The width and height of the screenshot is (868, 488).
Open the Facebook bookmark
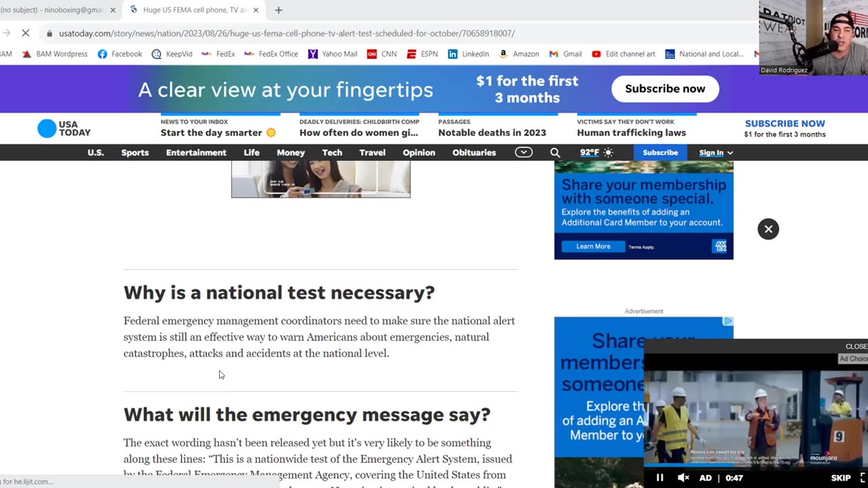pyautogui.click(x=120, y=54)
